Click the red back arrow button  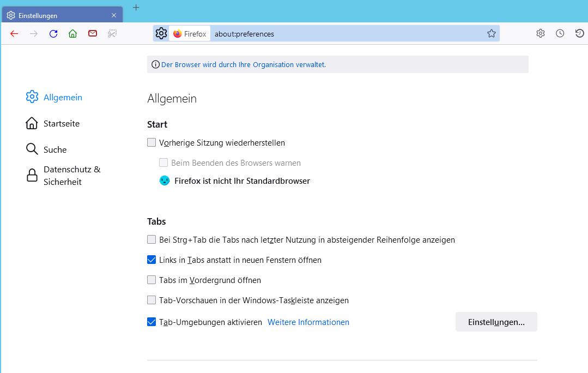click(x=14, y=34)
